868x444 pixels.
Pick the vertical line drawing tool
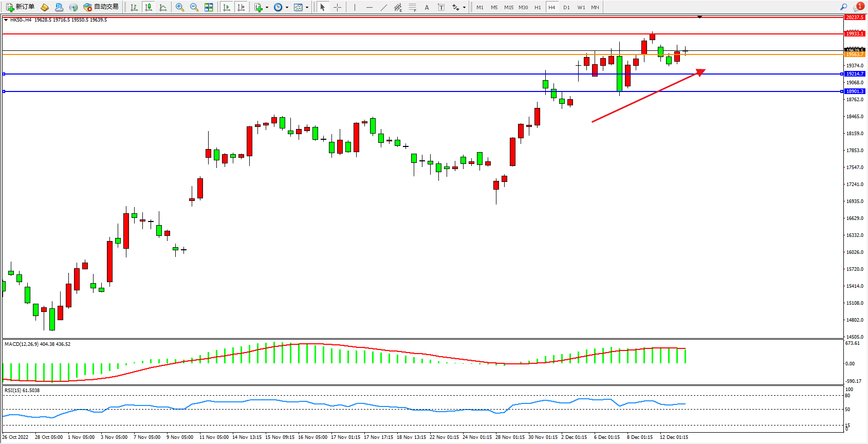(x=355, y=7)
